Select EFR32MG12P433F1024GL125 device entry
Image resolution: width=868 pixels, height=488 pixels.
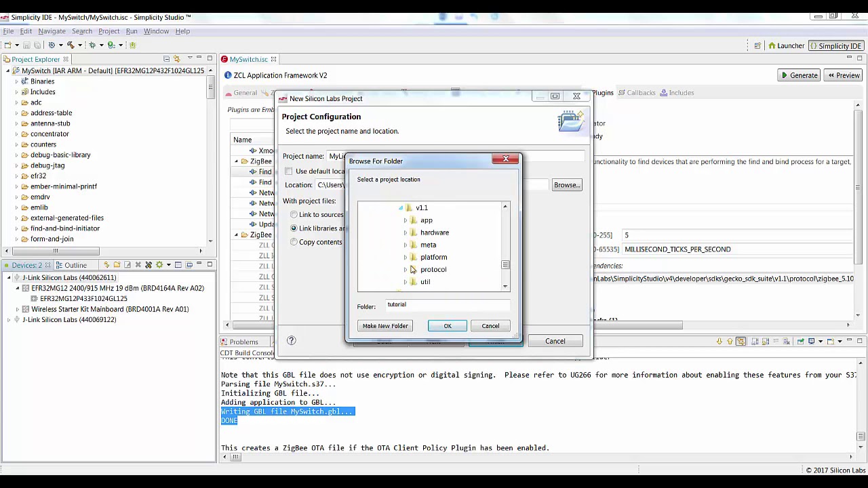click(83, 299)
